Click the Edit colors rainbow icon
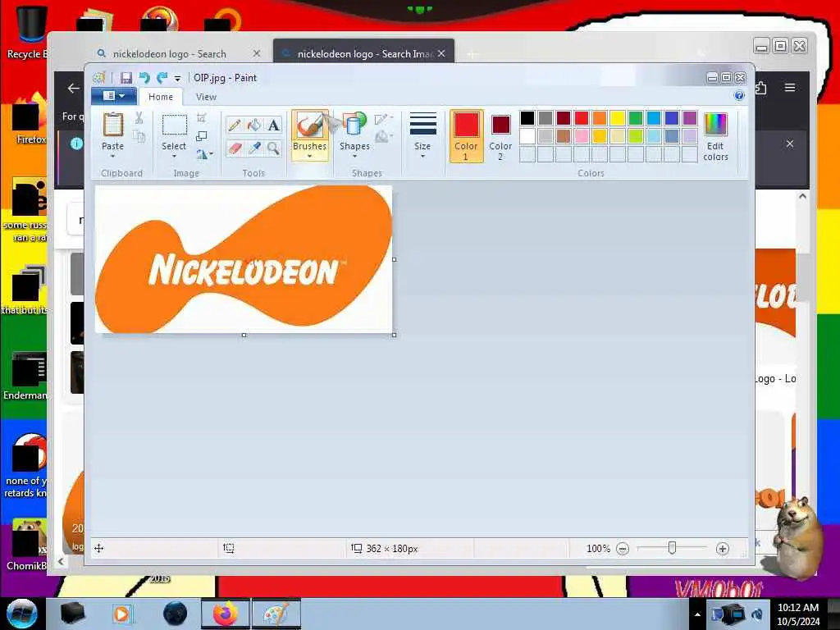Viewport: 840px width, 630px height. 715,125
